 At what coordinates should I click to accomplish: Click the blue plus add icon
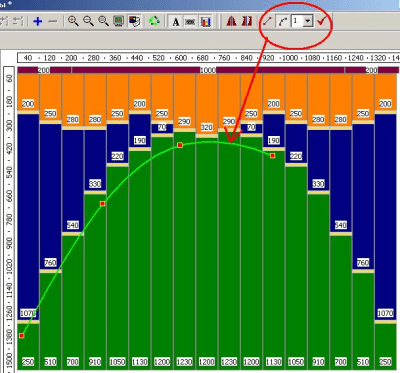(38, 22)
